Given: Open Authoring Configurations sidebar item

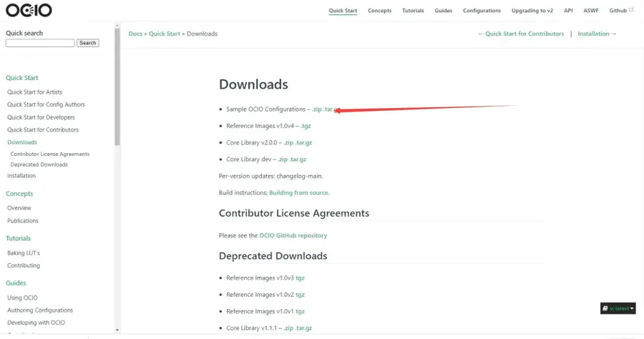Looking at the screenshot, I should pos(40,310).
